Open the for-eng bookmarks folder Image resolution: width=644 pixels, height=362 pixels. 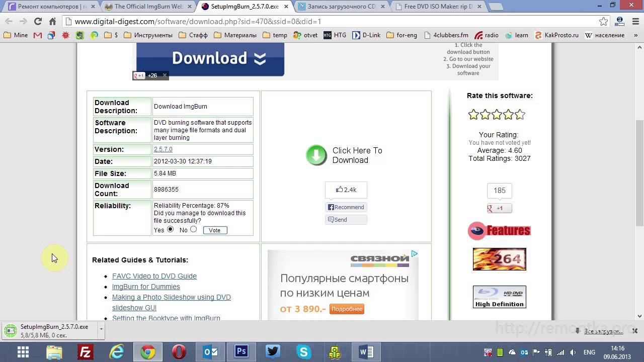401,35
